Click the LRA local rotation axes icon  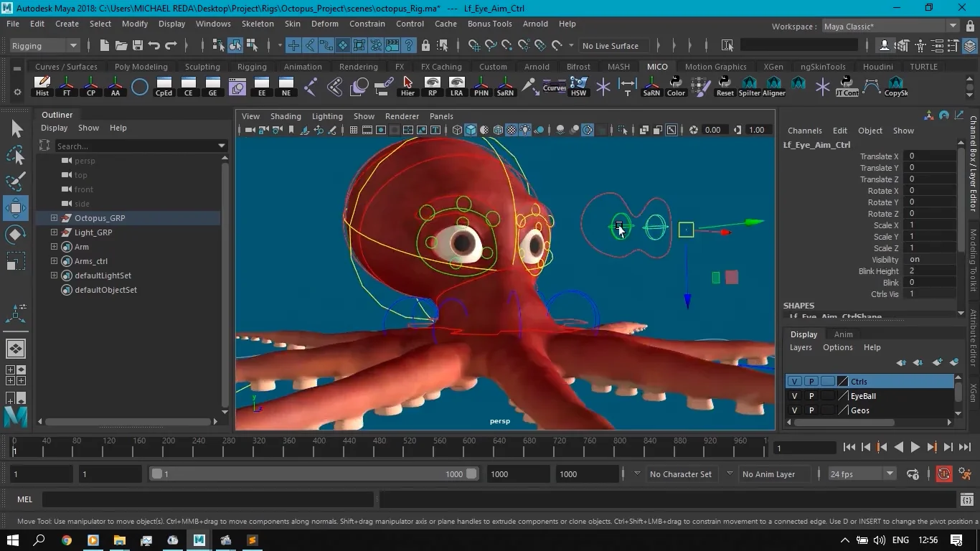[x=456, y=86]
